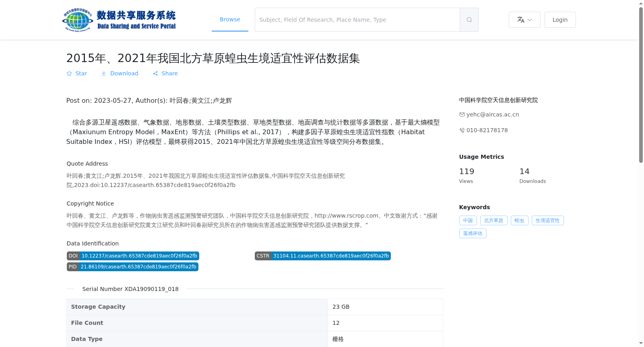Click the Share icon

(155, 73)
